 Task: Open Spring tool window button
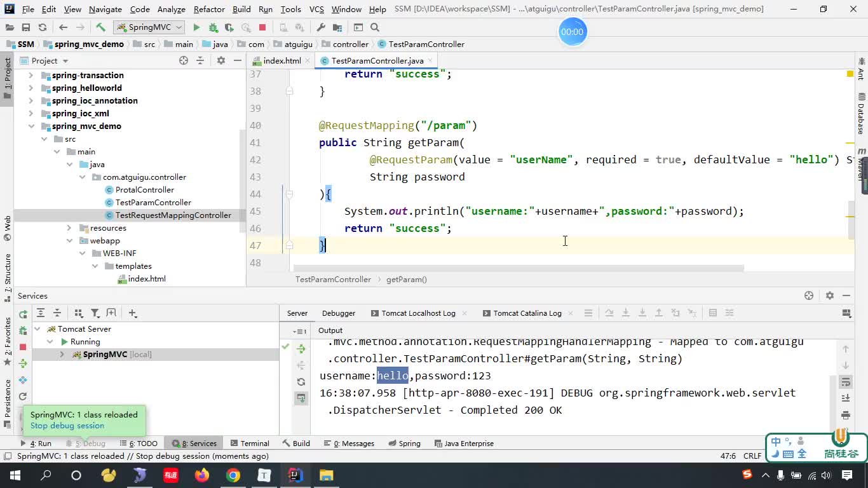(403, 443)
